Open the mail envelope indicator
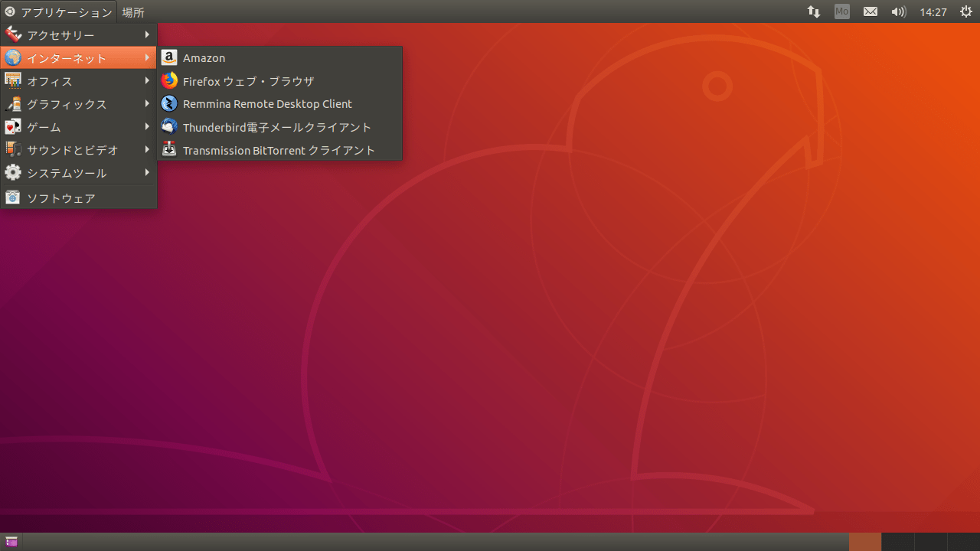This screenshot has height=551, width=980. click(x=871, y=12)
